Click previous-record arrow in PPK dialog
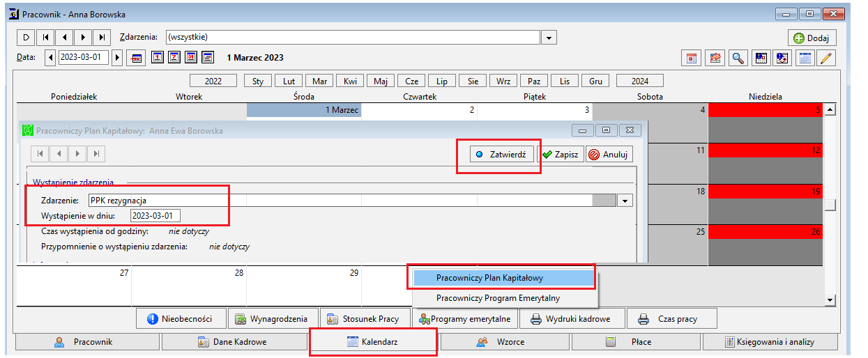Image resolution: width=868 pixels, height=358 pixels. 59,153
